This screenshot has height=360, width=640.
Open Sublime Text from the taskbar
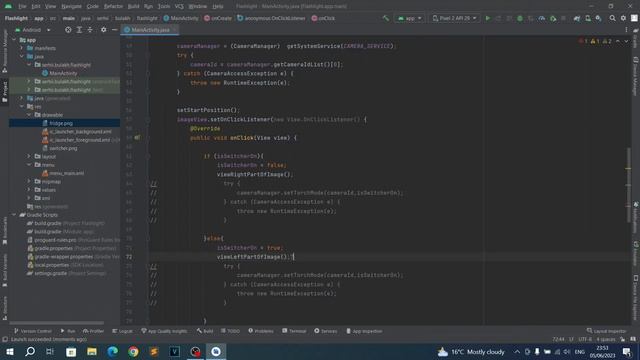(154, 351)
